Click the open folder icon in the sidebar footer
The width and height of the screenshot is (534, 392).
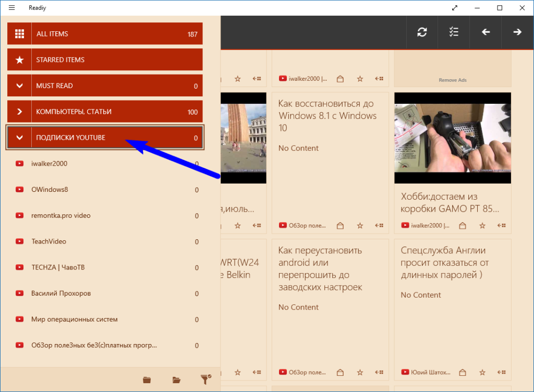pos(176,380)
